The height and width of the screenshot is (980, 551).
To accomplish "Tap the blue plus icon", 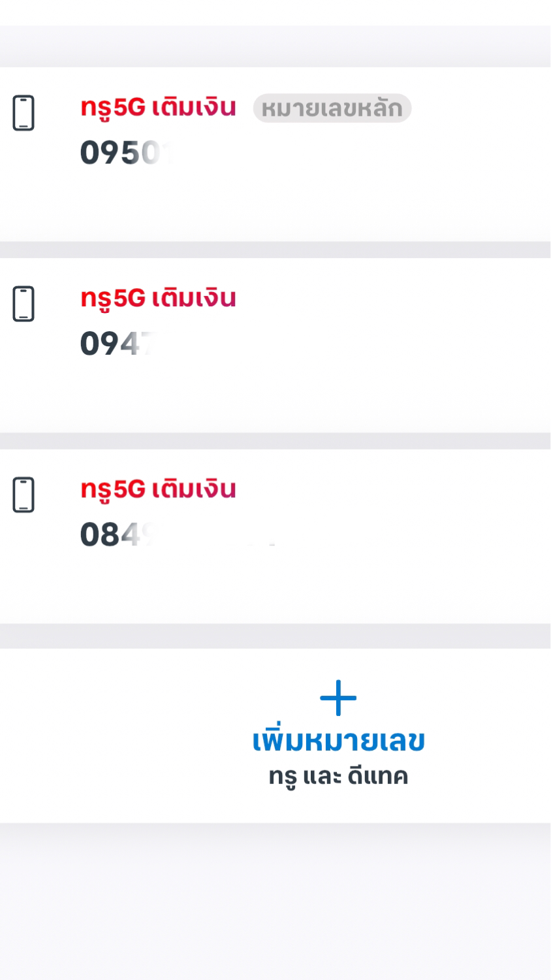I will (x=338, y=698).
